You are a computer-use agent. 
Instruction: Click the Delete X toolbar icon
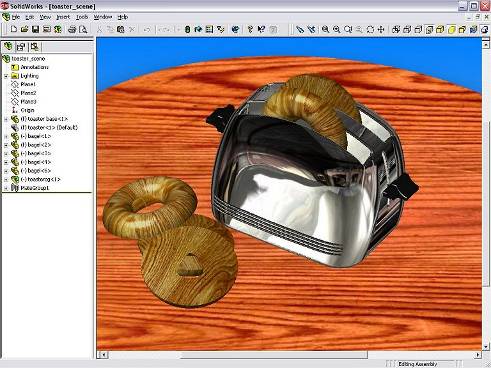(132, 29)
